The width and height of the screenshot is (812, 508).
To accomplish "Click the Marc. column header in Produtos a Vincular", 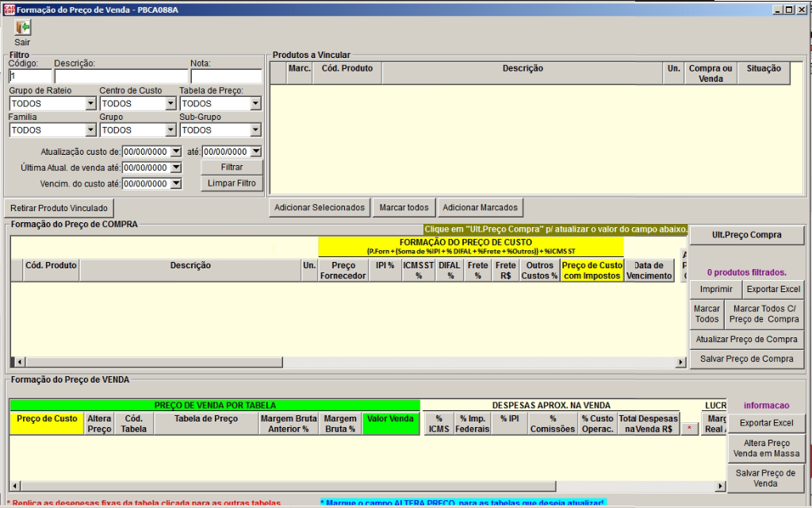I will [299, 73].
